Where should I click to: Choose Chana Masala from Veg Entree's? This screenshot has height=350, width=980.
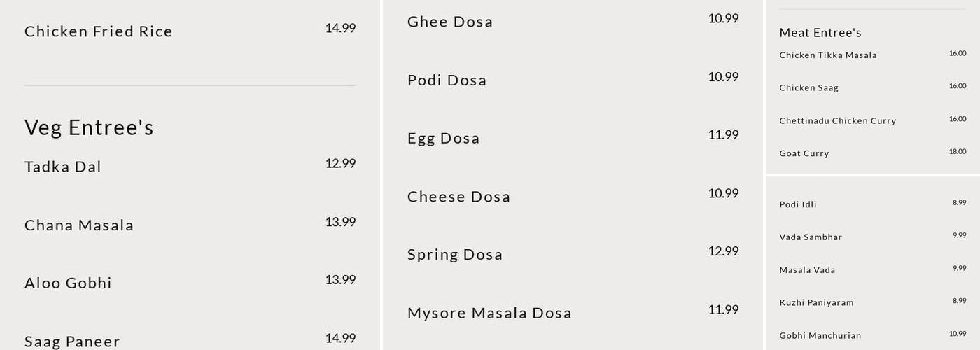point(79,225)
